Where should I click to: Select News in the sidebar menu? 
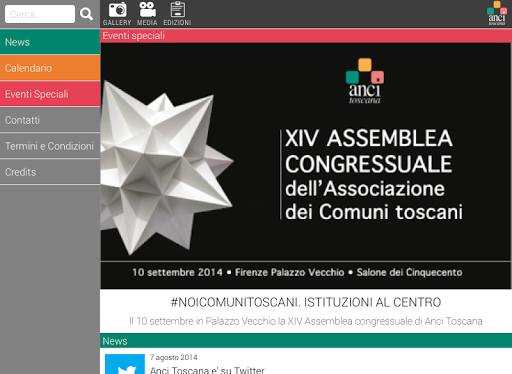[50, 42]
